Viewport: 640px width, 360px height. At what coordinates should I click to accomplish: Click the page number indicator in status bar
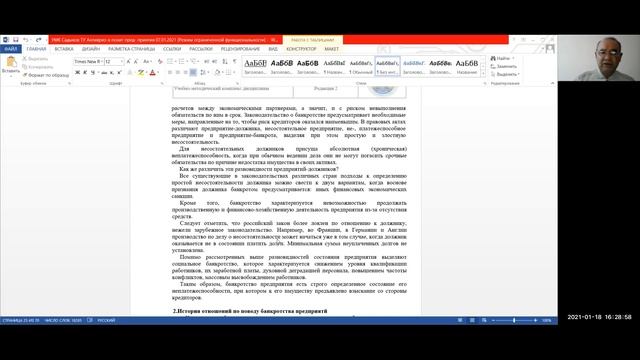[x=21, y=321]
